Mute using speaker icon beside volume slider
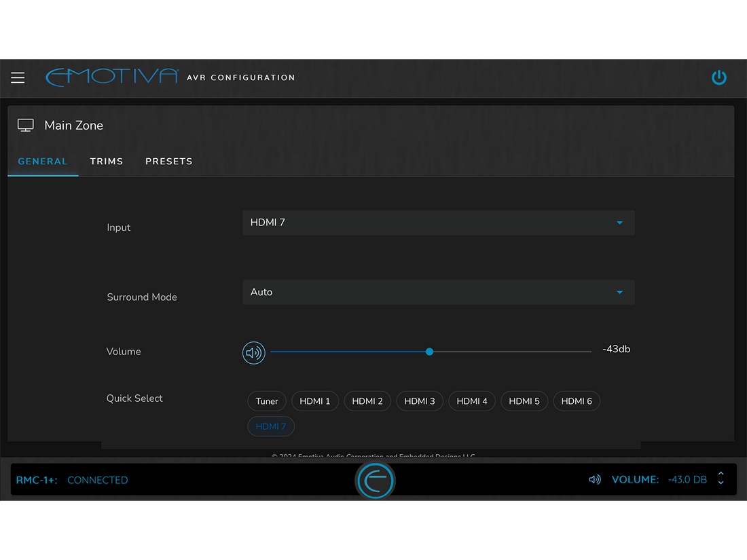The width and height of the screenshot is (747, 560). (254, 352)
